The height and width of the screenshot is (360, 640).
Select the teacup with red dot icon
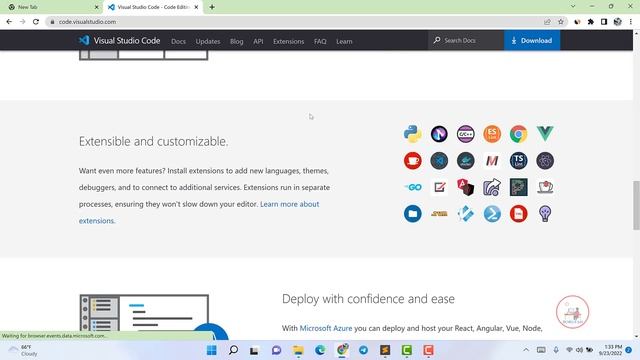[x=545, y=187]
